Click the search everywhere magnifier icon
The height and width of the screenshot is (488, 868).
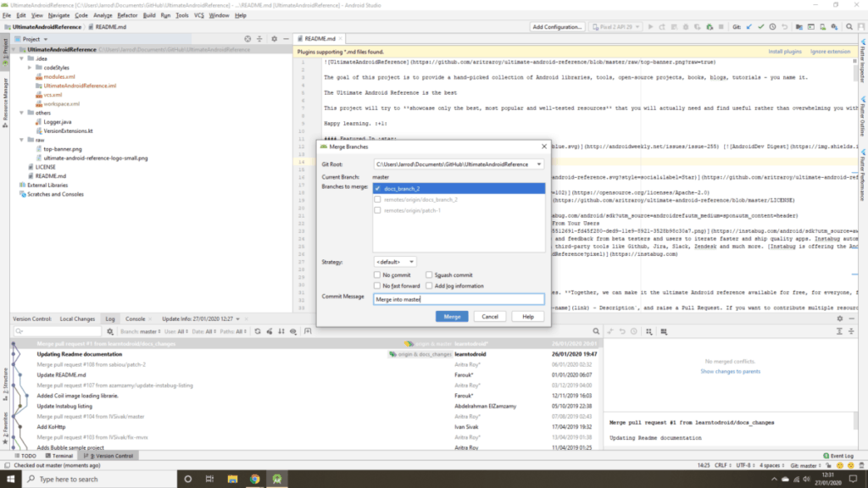[848, 27]
